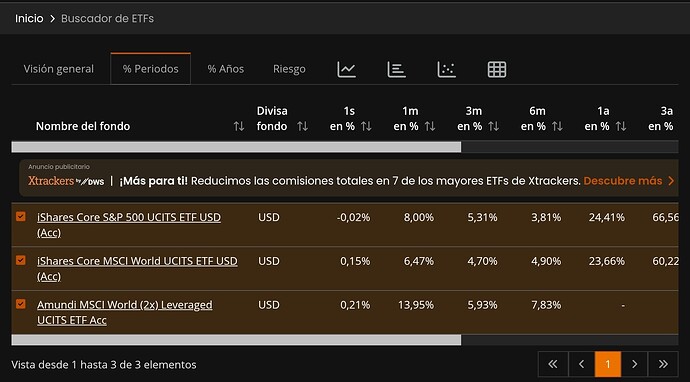Viewport: 690px width, 382px height.
Task: Open the Riesgo tab
Action: pos(289,69)
